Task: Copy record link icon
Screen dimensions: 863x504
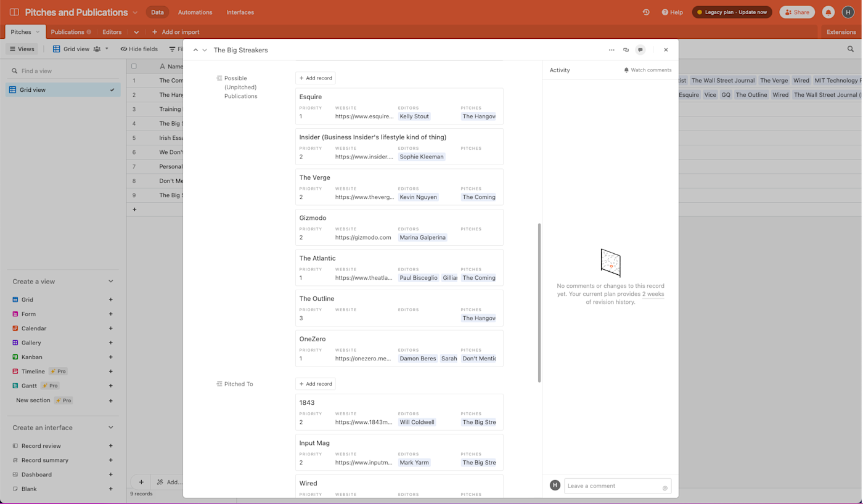Action: tap(626, 50)
